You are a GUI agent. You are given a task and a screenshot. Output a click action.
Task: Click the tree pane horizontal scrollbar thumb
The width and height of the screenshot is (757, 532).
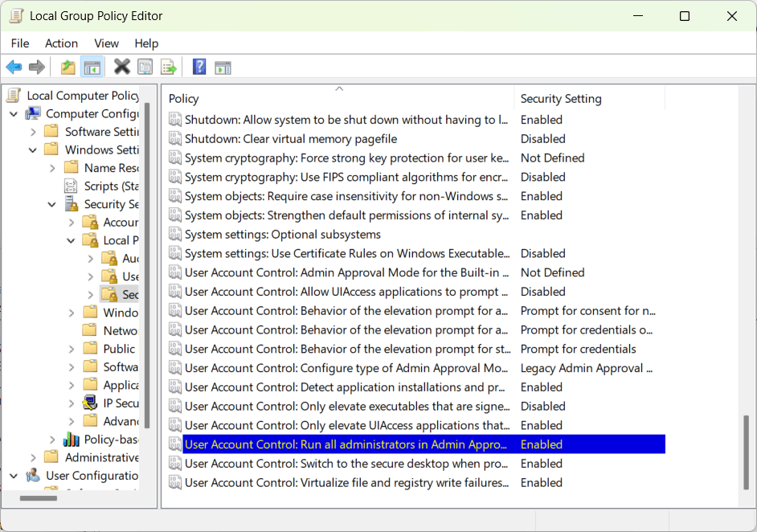pos(39,498)
